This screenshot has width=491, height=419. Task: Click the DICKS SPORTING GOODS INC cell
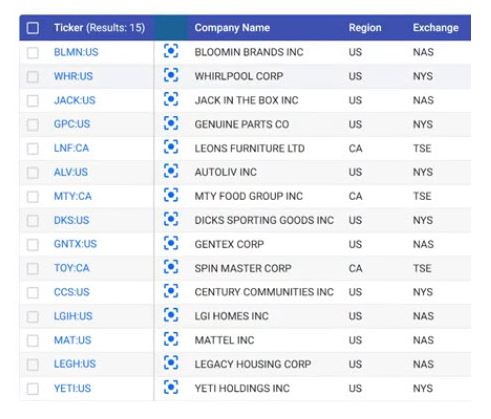[x=264, y=220]
